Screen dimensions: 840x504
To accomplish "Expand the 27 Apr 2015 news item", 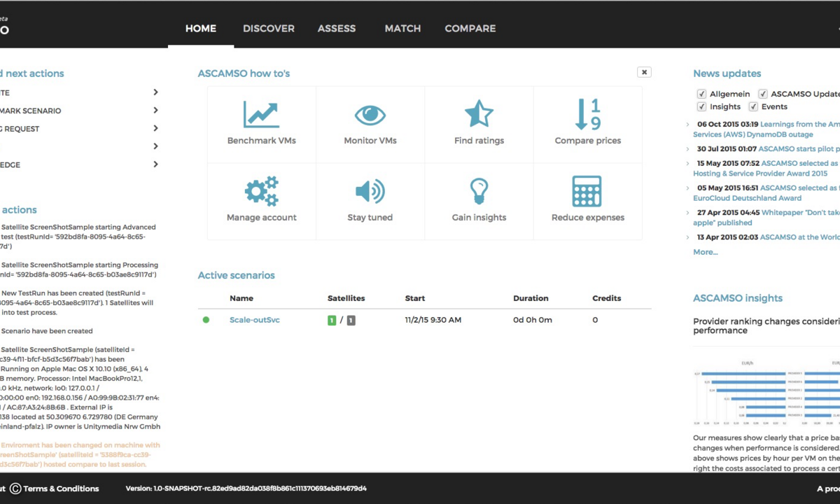I will (688, 212).
